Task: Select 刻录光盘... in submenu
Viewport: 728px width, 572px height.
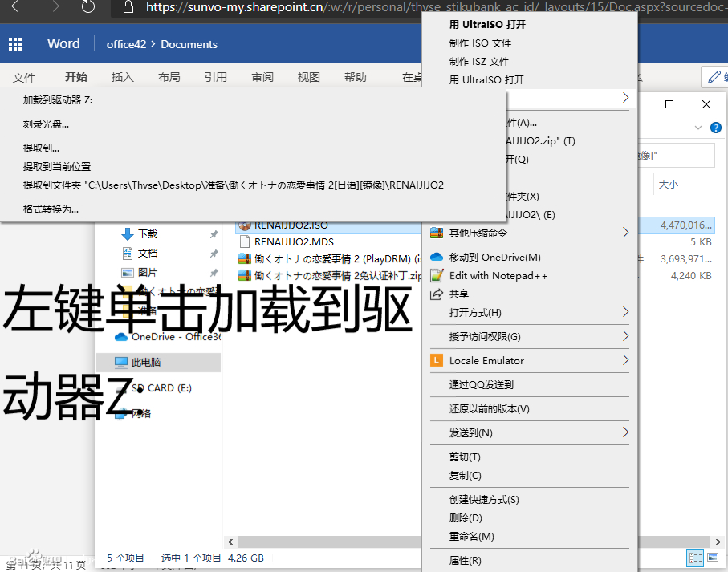Action: tap(250, 124)
